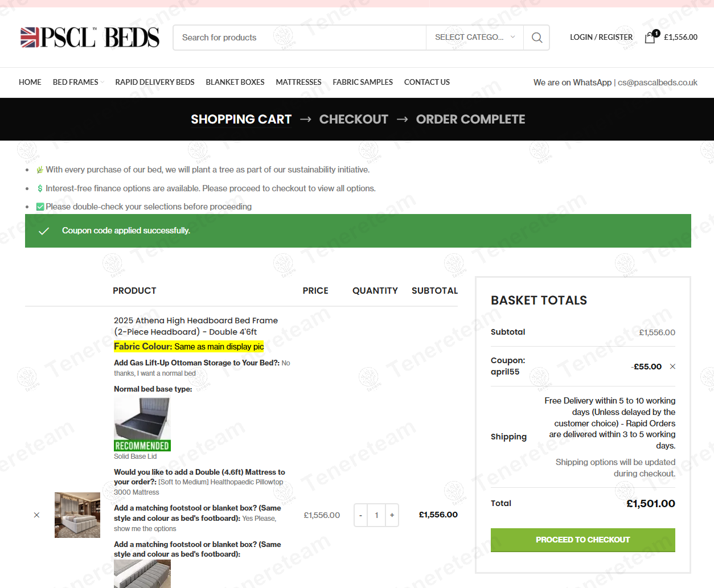Open the Athena bed product thumbnail
The image size is (714, 588).
click(77, 515)
